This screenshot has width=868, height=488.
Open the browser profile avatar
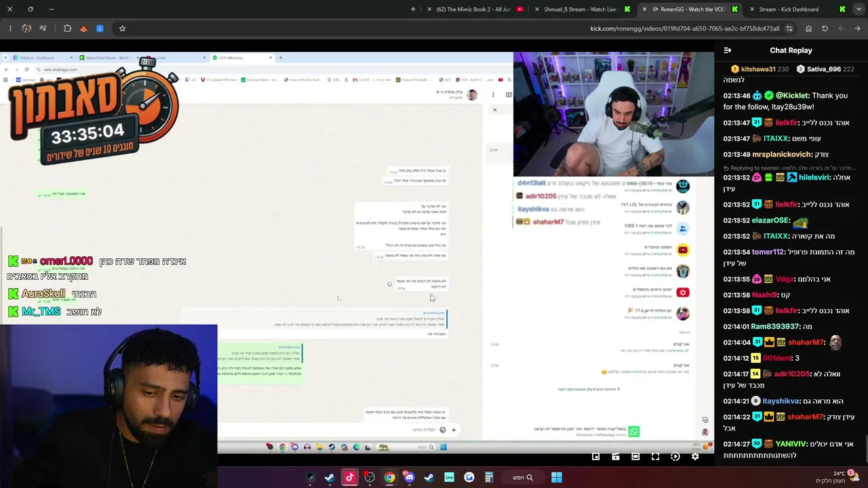coord(26,28)
